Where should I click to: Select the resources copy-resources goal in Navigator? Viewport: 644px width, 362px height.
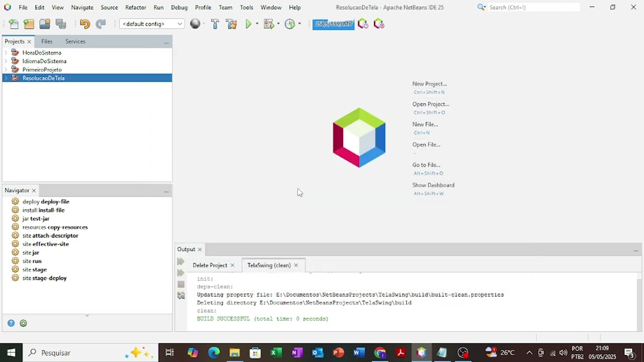(55, 227)
